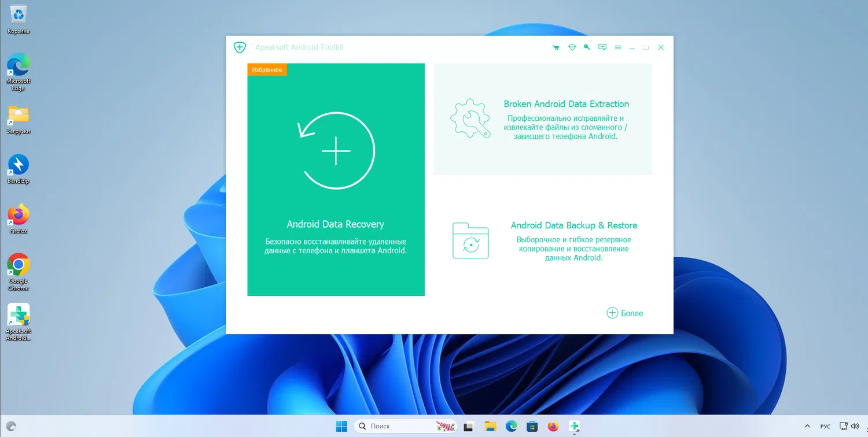Click Более to show more tools
Viewport: 868px width, 437px height.
[x=625, y=313]
